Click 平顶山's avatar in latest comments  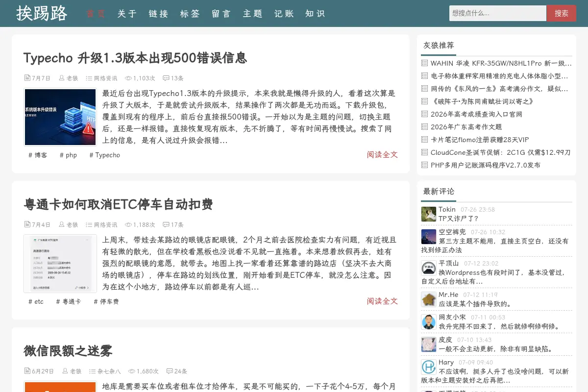tap(429, 268)
